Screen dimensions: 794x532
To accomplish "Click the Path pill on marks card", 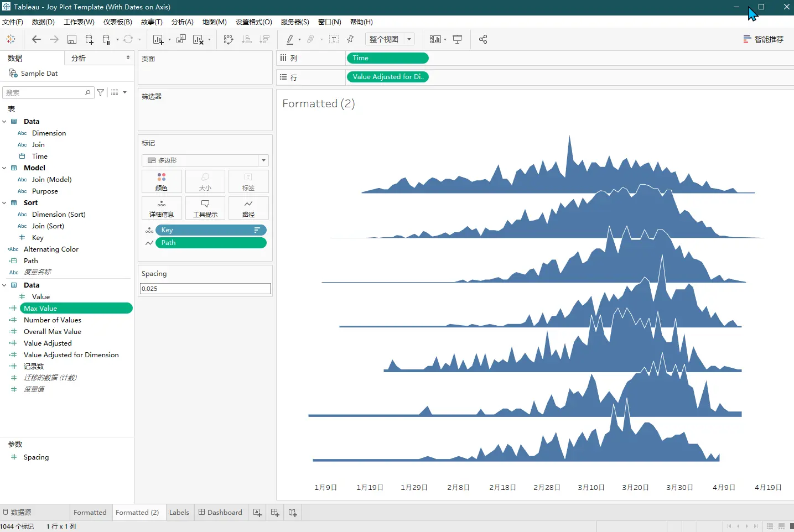I will point(211,243).
